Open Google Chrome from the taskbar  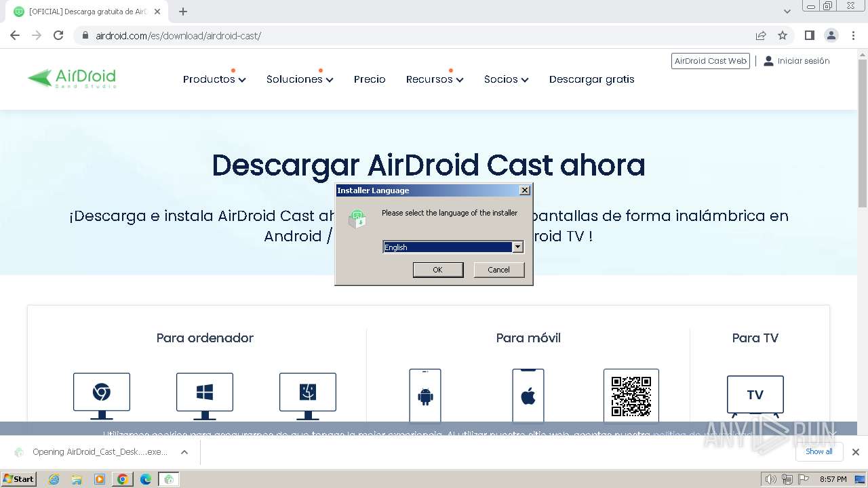(123, 479)
